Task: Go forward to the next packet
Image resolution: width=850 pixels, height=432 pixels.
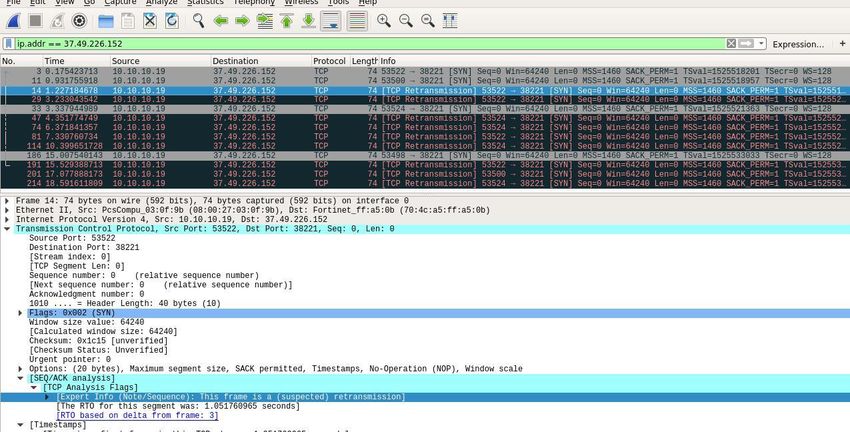Action: [x=242, y=21]
